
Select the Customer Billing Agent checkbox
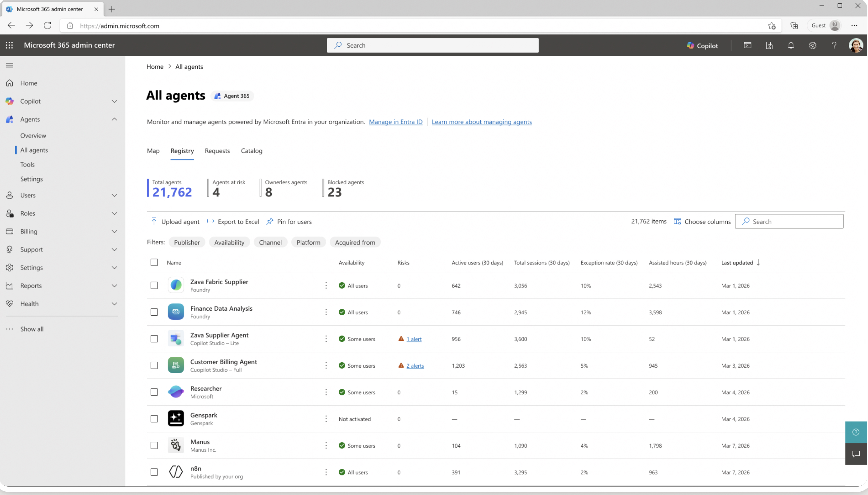154,366
